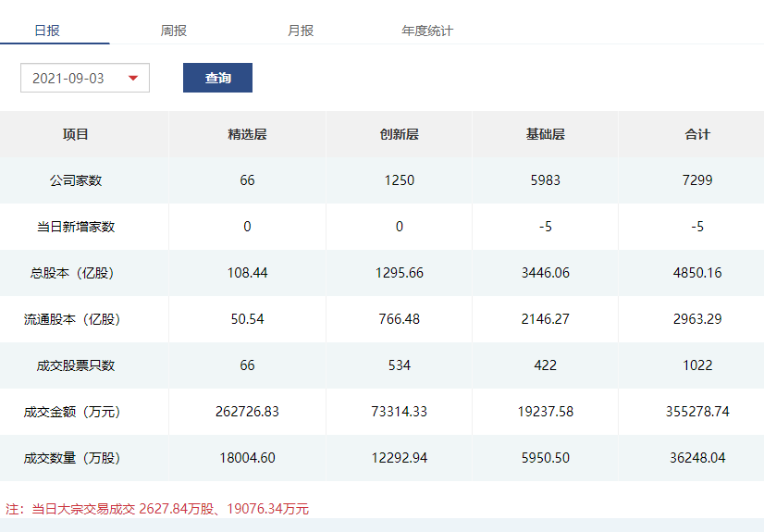Select the 公司家数 row label
Image resolution: width=764 pixels, height=532 pixels.
[x=76, y=180]
